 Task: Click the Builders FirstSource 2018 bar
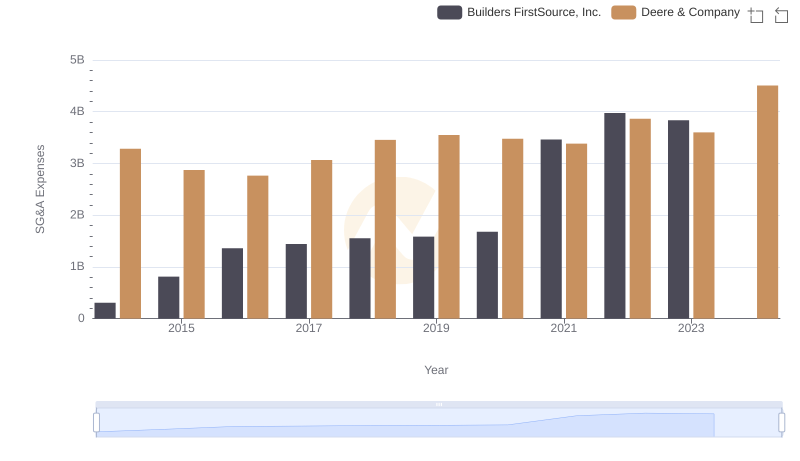[x=360, y=278]
